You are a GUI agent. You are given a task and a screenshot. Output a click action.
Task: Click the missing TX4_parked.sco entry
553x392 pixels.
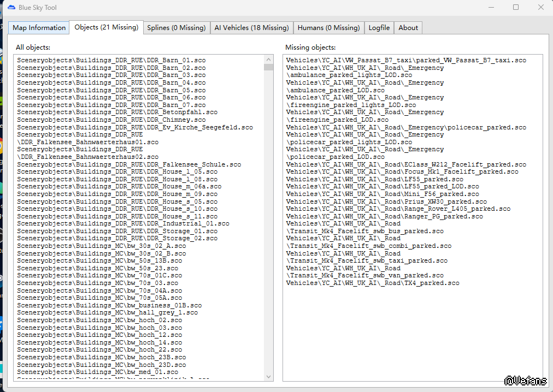[x=373, y=283]
